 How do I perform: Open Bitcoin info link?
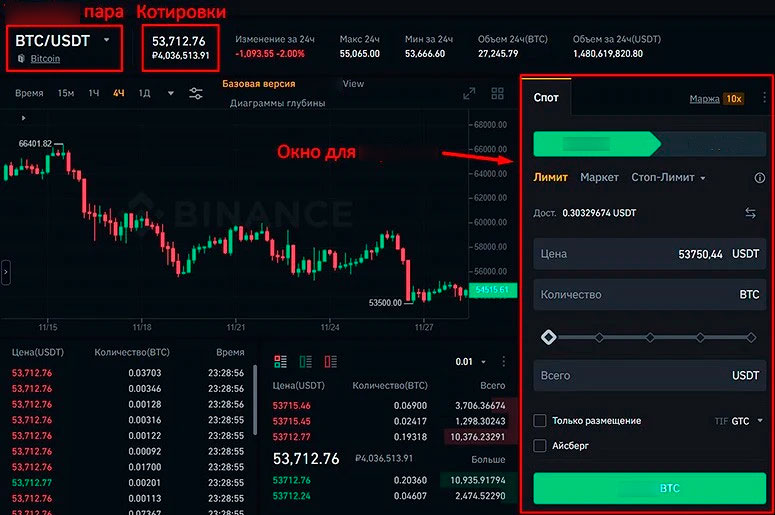[x=45, y=58]
